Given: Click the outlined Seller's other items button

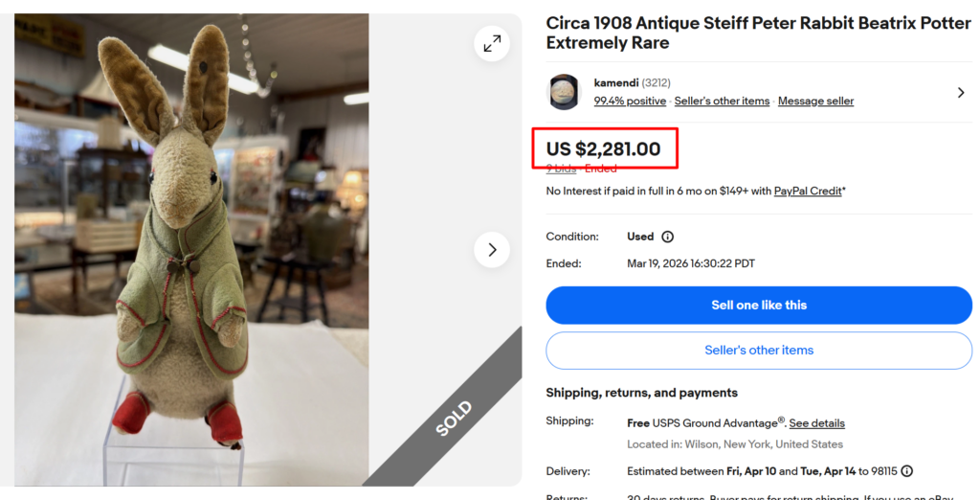Looking at the screenshot, I should click(759, 351).
